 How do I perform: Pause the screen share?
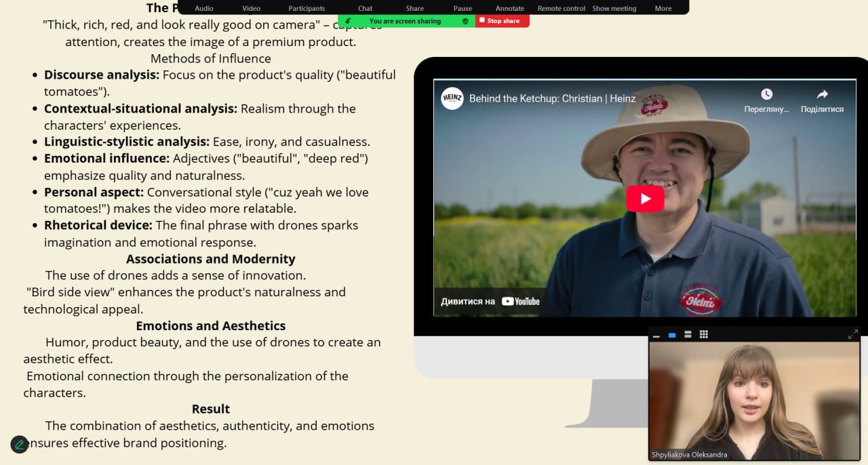coord(462,8)
